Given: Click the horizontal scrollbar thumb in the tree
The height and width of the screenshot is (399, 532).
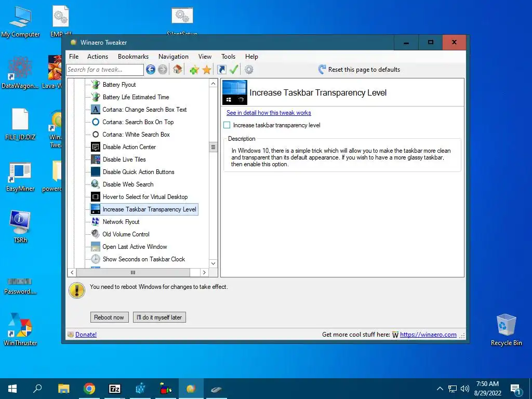Looking at the screenshot, I should click(133, 272).
